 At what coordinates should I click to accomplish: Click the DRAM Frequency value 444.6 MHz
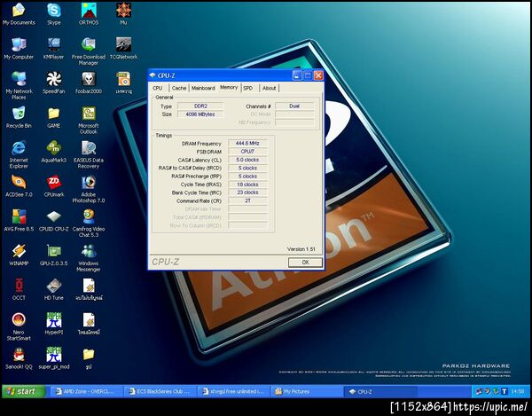pos(247,143)
